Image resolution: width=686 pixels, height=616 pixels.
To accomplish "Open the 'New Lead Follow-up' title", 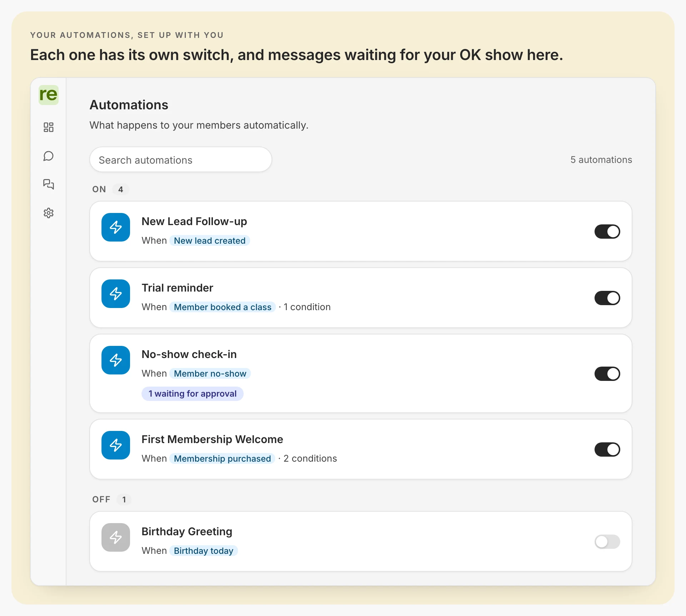I will click(x=194, y=222).
